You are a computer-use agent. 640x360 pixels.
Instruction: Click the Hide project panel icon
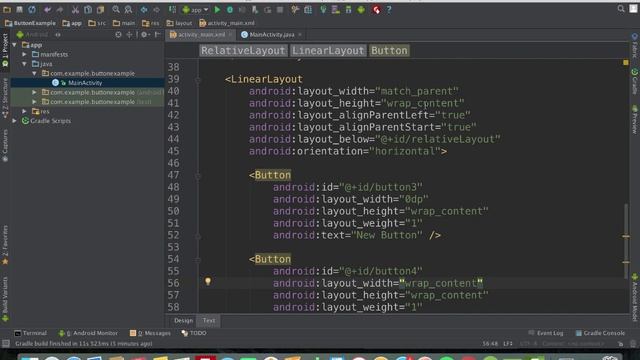click(x=157, y=35)
